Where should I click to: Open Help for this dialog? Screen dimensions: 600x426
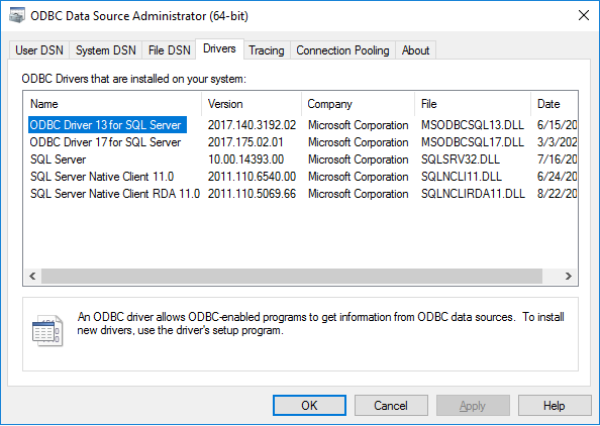tap(554, 405)
